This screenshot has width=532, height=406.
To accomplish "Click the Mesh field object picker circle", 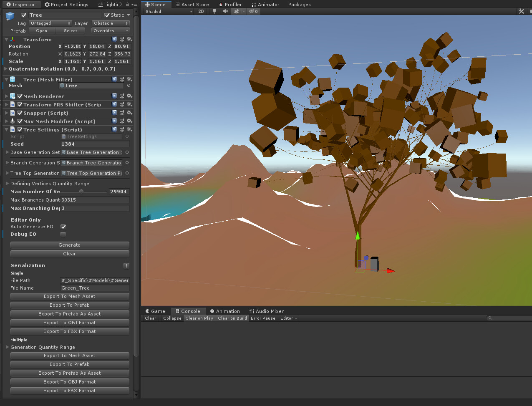I will coord(129,86).
